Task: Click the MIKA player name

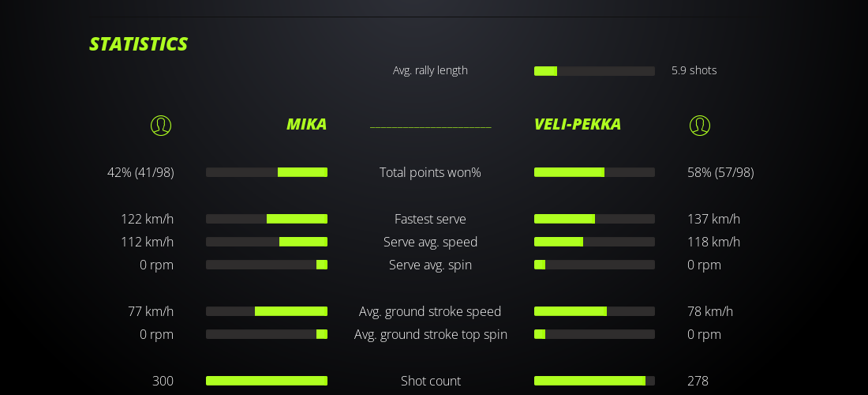Action: point(306,124)
